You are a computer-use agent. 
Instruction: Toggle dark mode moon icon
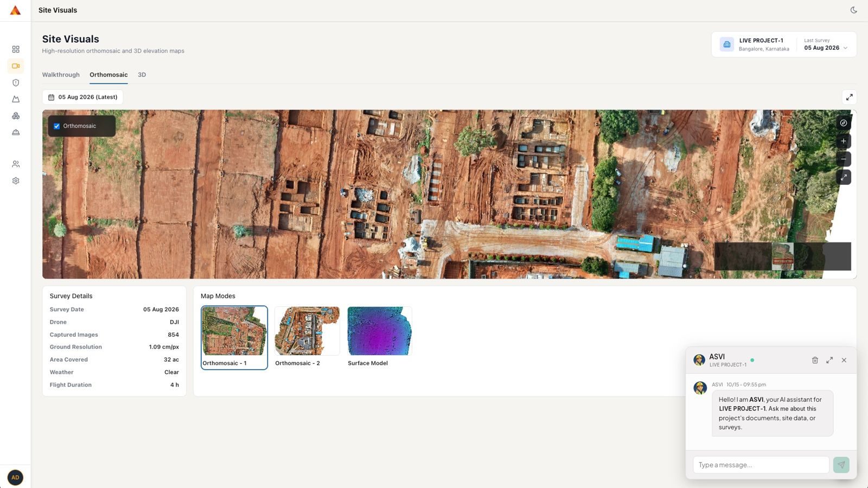[x=853, y=10]
